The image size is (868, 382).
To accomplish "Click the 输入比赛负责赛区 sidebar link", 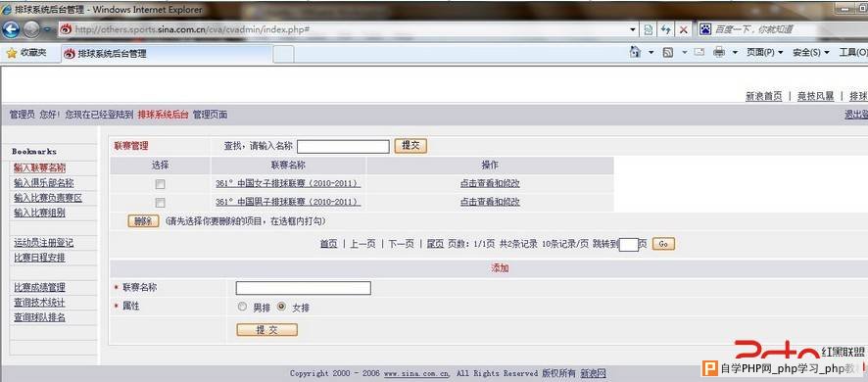I will coord(48,198).
